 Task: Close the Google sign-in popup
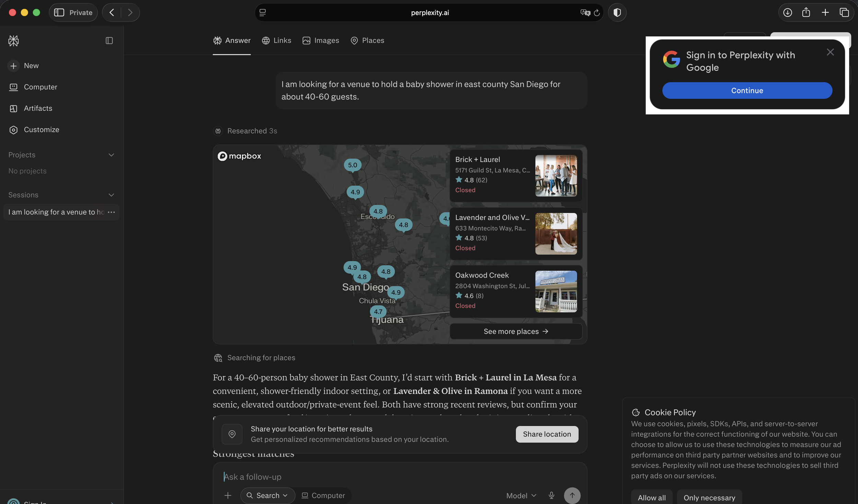click(x=830, y=52)
